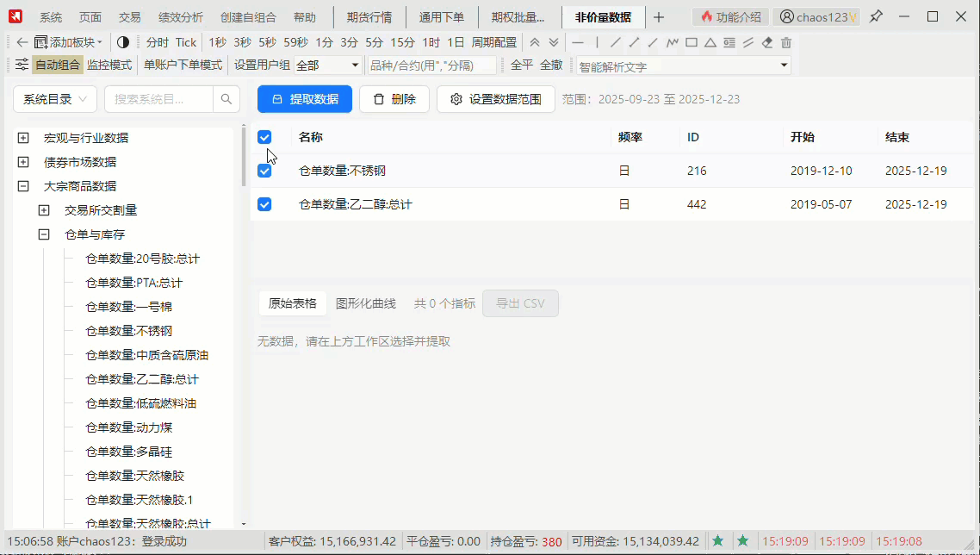The width and height of the screenshot is (980, 555).
Task: Click the 提取数据 button
Action: pyautogui.click(x=305, y=99)
